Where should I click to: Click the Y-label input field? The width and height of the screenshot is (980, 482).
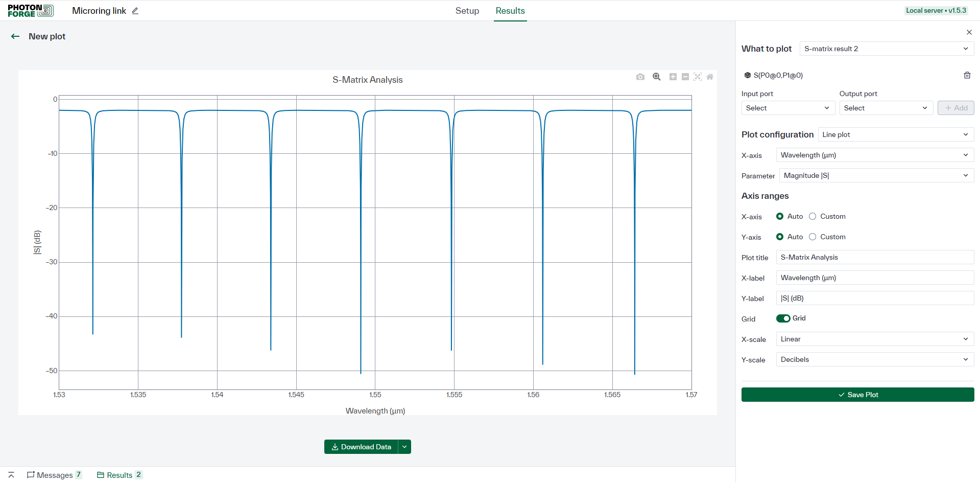coord(875,298)
